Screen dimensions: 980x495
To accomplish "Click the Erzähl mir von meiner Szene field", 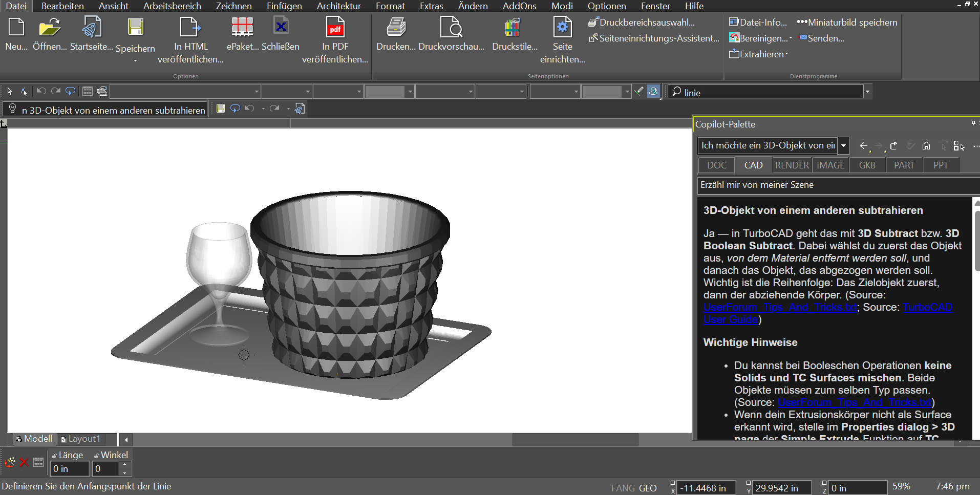I will tap(838, 185).
